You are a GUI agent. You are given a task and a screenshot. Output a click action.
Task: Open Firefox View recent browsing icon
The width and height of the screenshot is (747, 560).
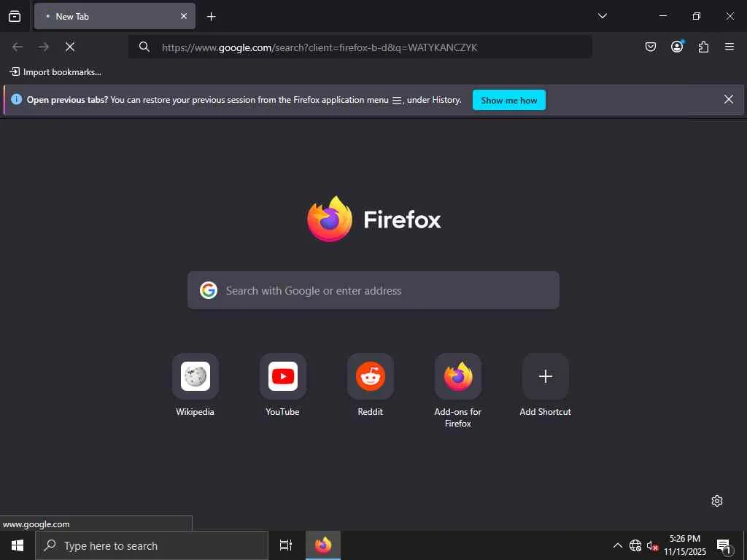(15, 16)
